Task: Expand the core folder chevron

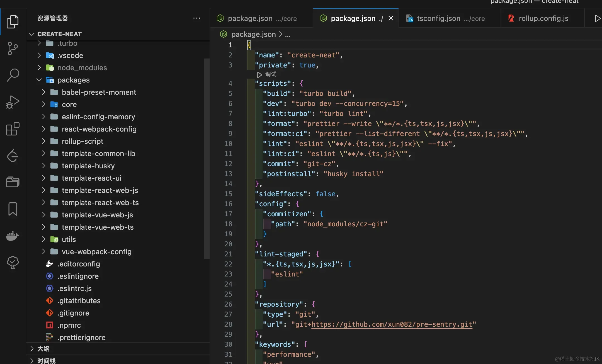Action: tap(44, 104)
